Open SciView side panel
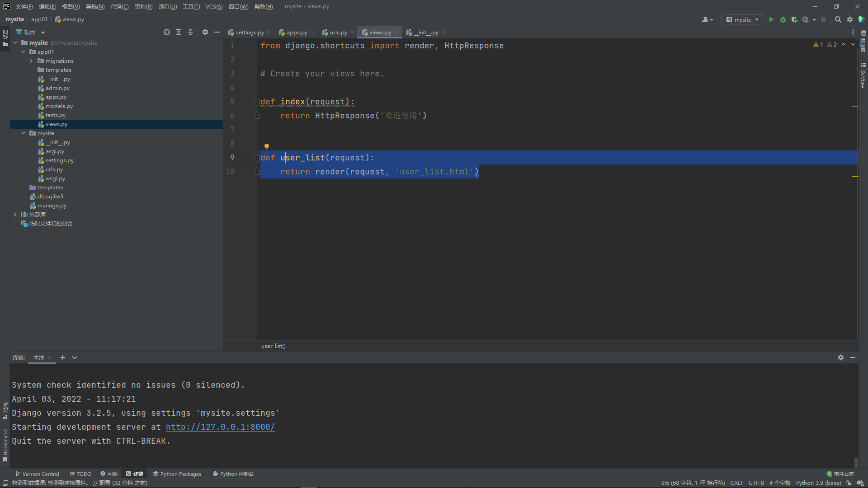This screenshot has height=488, width=868. [x=863, y=75]
